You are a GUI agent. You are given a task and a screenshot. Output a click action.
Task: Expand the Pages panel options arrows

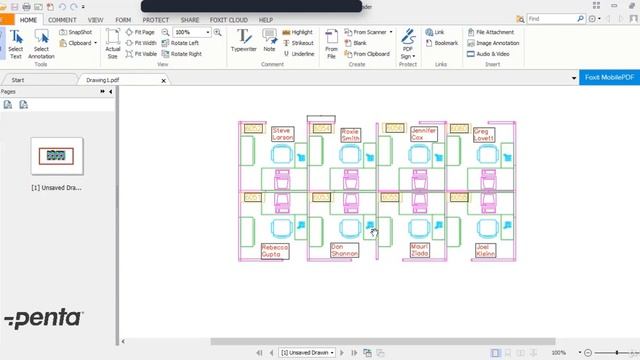[x=102, y=91]
